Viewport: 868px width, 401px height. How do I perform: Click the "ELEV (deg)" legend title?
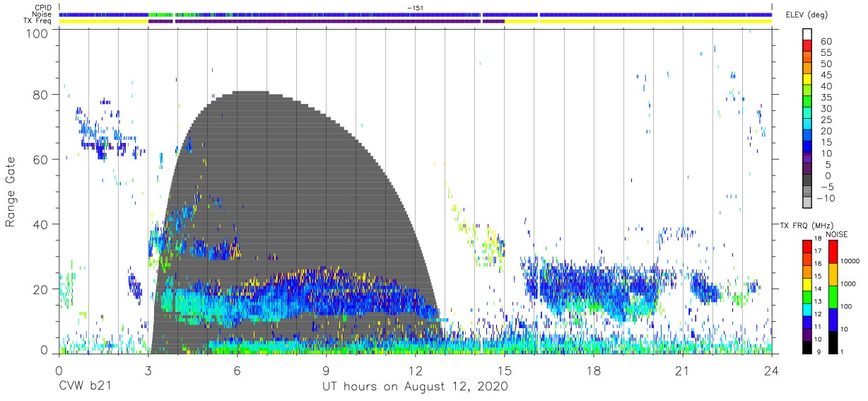(x=807, y=14)
